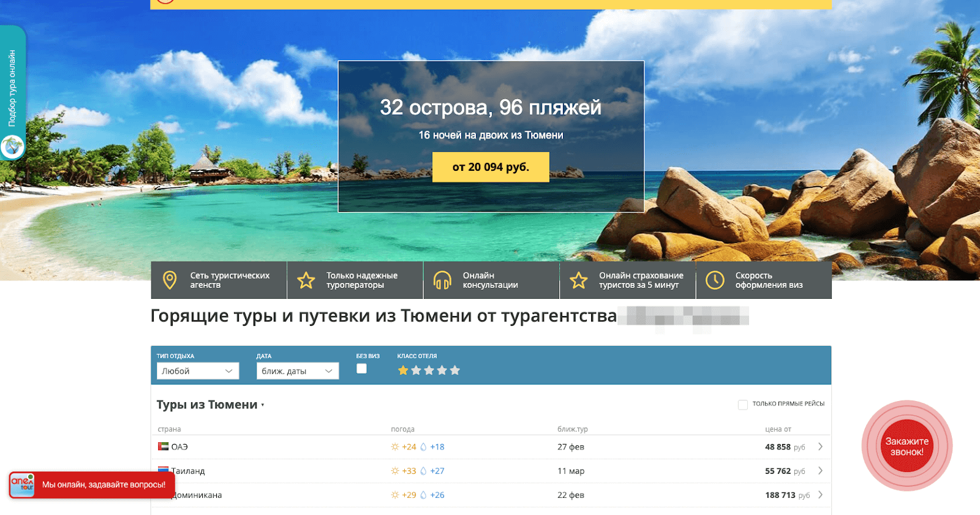Expand the 'Дата' dropdown with nearest dates
The width and height of the screenshot is (980, 515).
coord(297,371)
